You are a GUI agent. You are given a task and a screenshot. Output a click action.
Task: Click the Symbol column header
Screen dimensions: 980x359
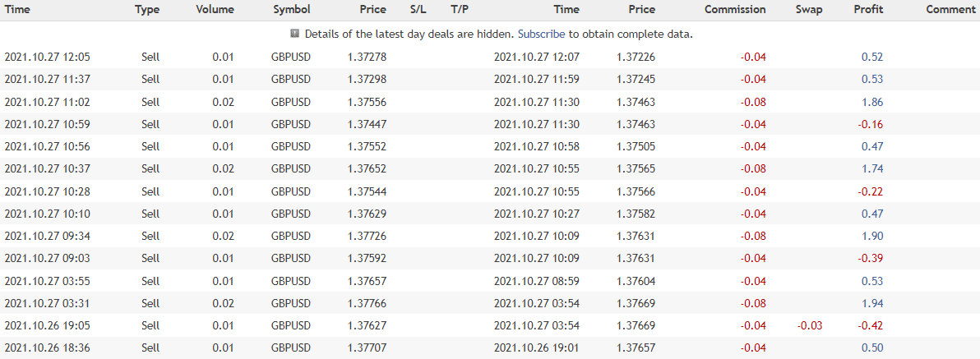coord(292,9)
